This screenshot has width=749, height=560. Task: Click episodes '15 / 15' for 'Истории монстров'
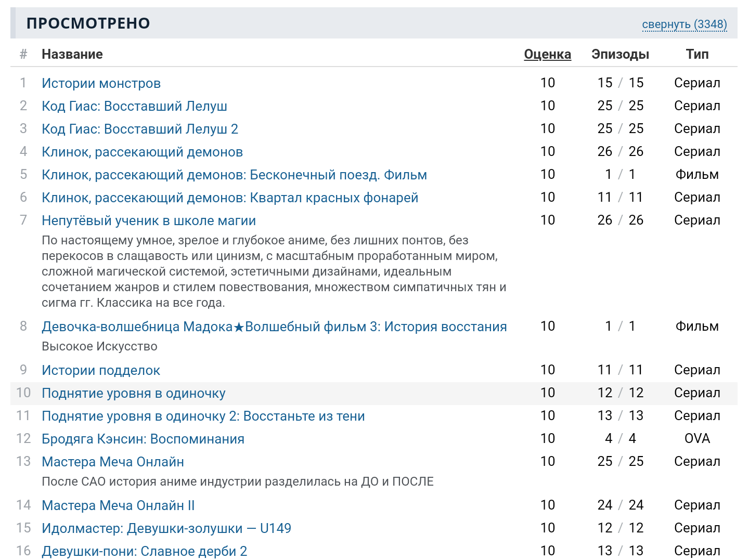pyautogui.click(x=620, y=83)
